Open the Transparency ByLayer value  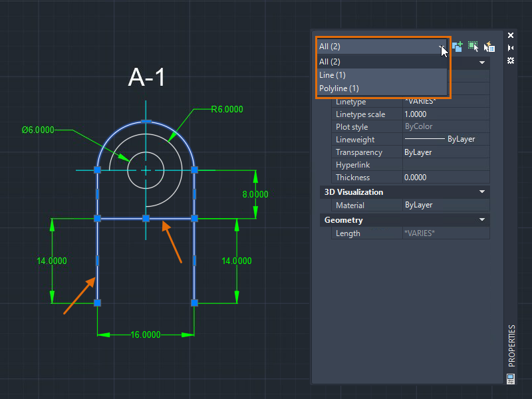pyautogui.click(x=446, y=152)
